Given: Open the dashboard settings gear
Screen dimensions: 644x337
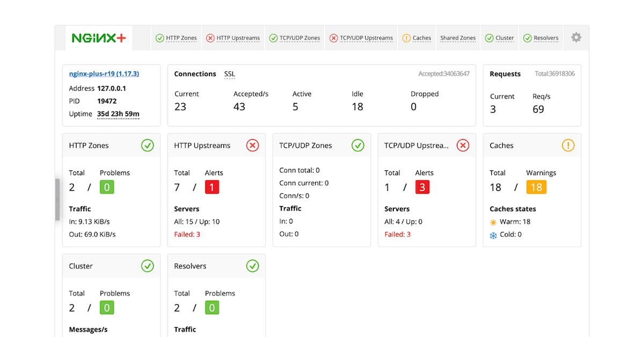Looking at the screenshot, I should coord(576,38).
